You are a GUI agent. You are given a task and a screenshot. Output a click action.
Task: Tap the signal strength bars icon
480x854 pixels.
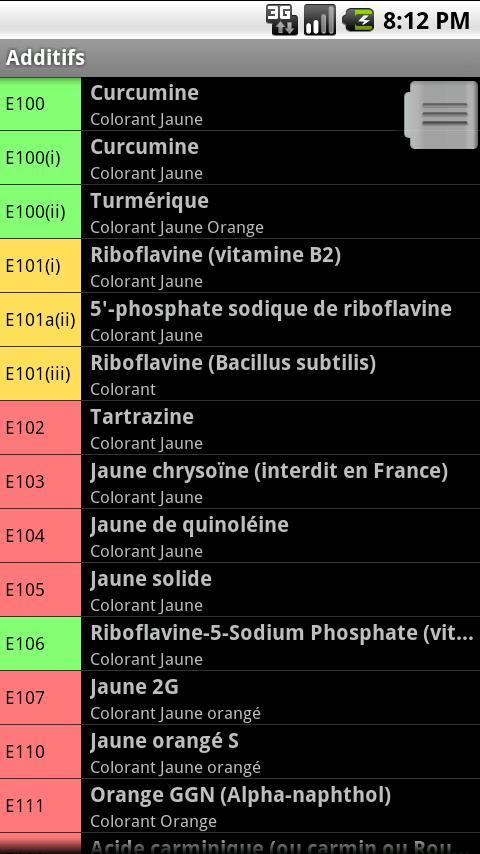pos(320,20)
